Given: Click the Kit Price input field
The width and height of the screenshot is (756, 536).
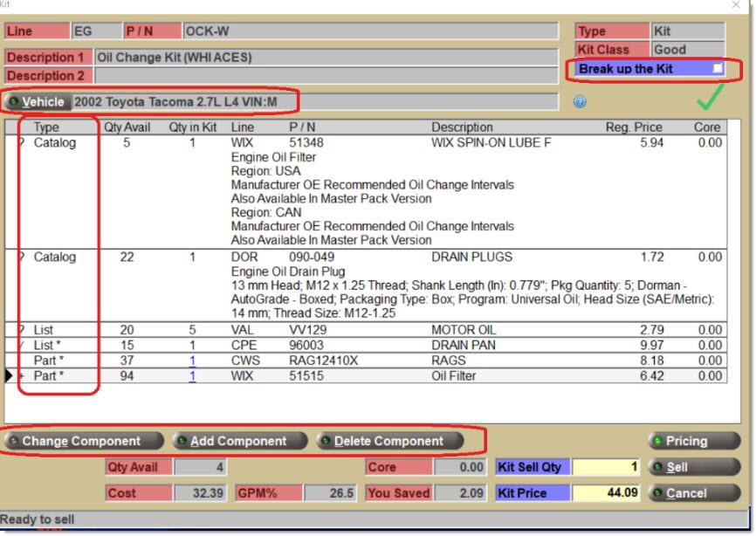Looking at the screenshot, I should [x=607, y=493].
